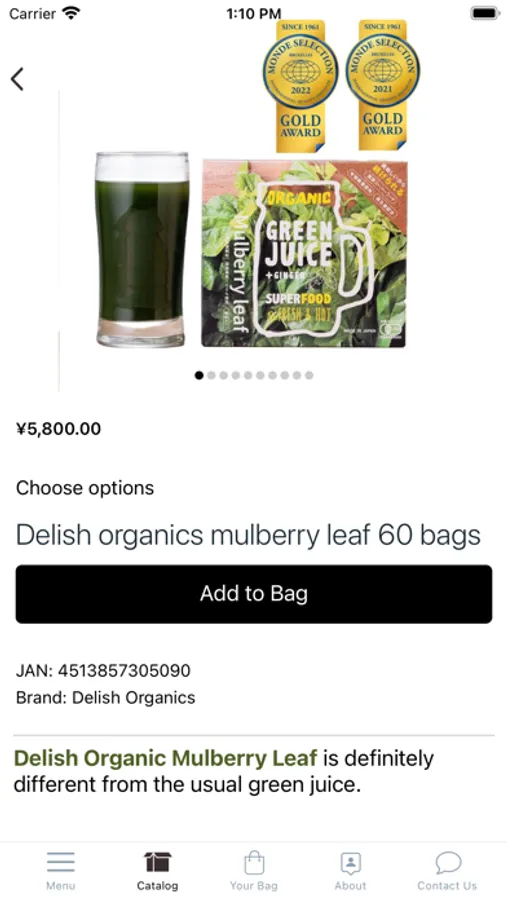507x900 pixels.
Task: Tap the 2022 Monde Selection gold medal
Action: click(x=300, y=86)
